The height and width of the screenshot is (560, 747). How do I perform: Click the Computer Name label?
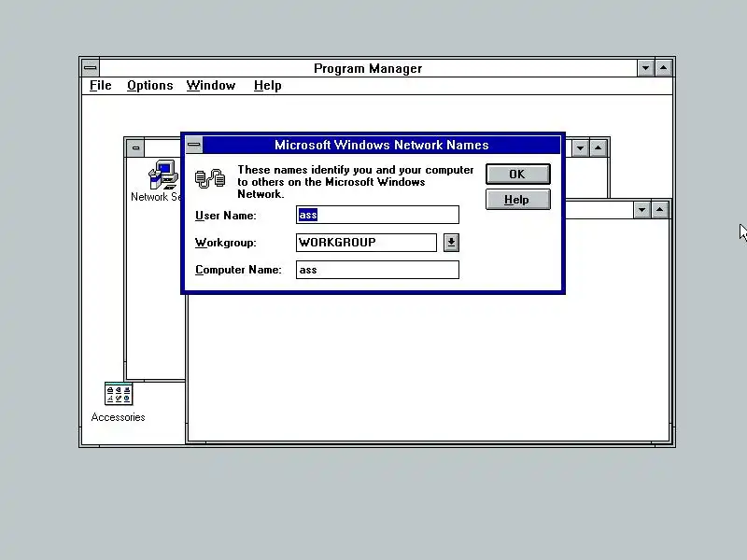(x=238, y=270)
